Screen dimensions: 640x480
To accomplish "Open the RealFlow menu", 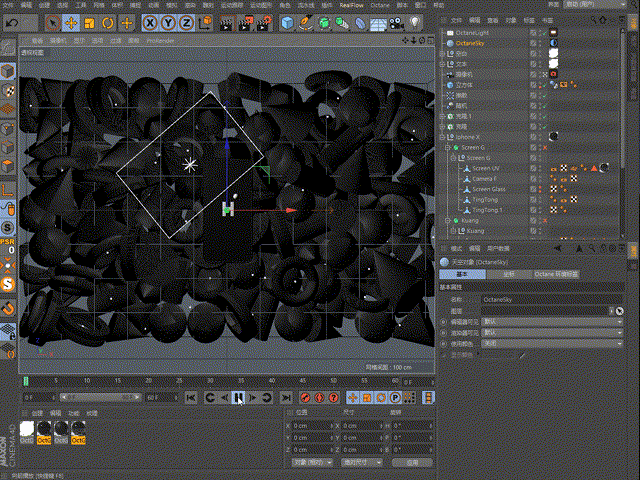I will 351,5.
